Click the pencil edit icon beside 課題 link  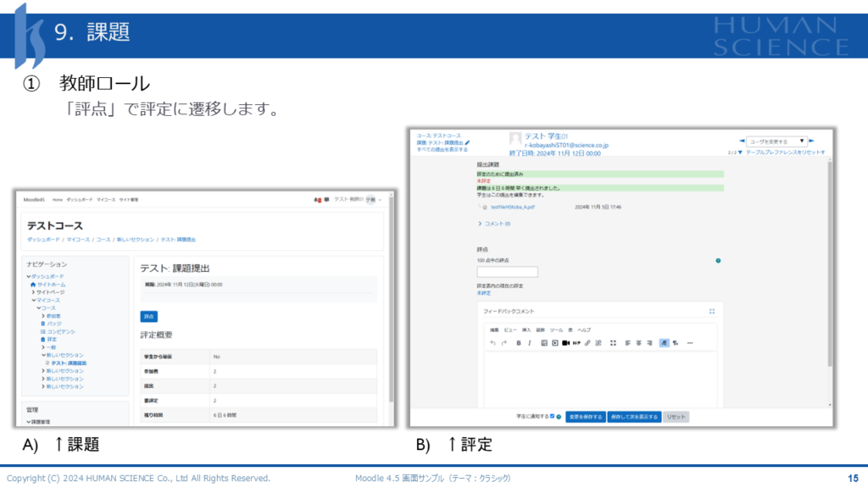(x=468, y=142)
